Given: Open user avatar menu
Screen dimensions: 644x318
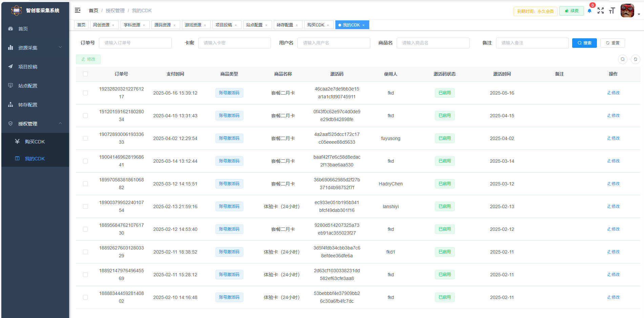Looking at the screenshot, I should click(x=627, y=11).
